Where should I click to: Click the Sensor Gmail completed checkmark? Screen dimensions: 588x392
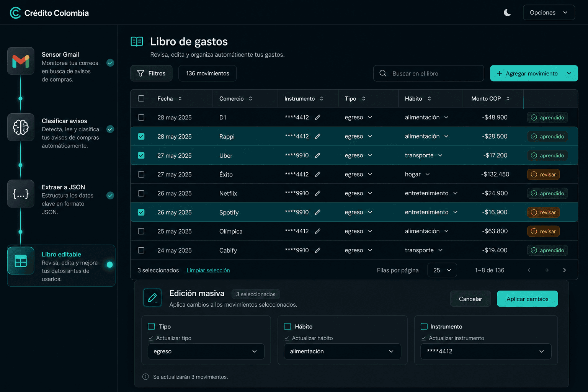coord(110,63)
